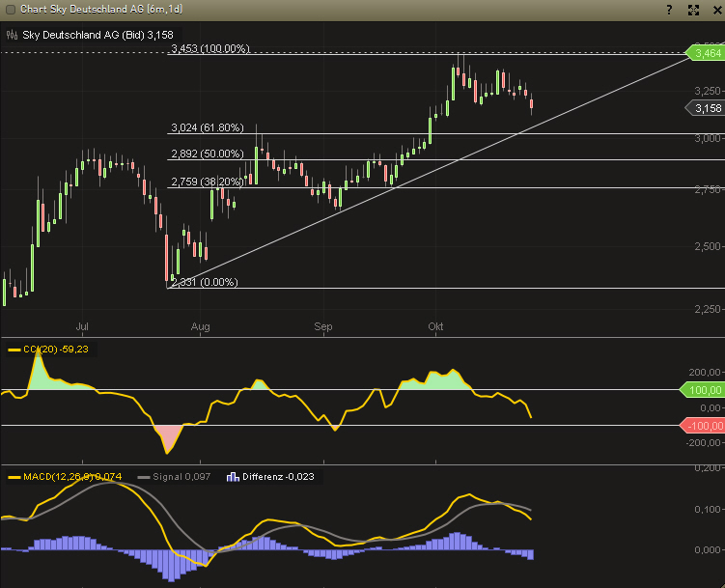
Task: Click the Differenz histogram bar icon
Action: 233,477
